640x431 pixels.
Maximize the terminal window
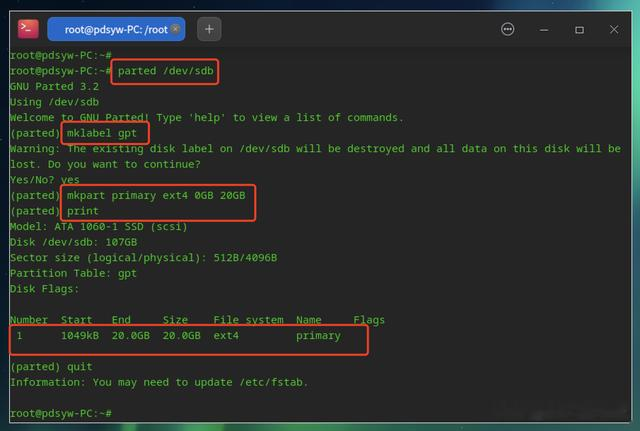click(579, 30)
